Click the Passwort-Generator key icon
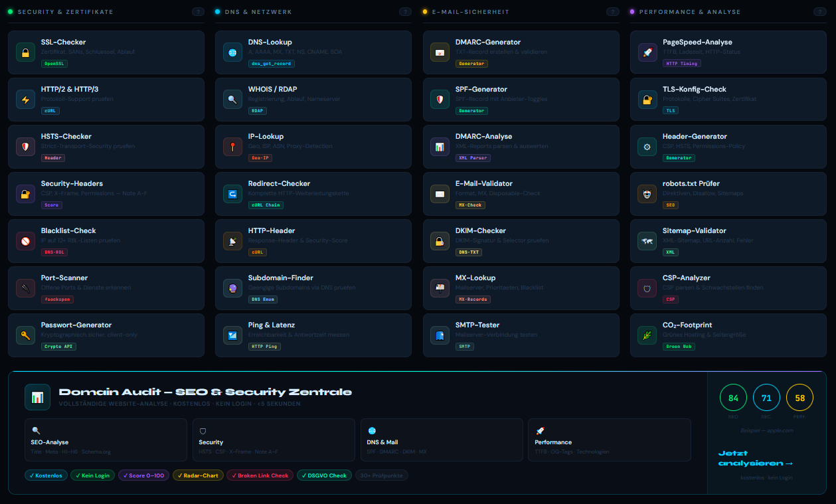The width and height of the screenshot is (836, 504). (25, 335)
